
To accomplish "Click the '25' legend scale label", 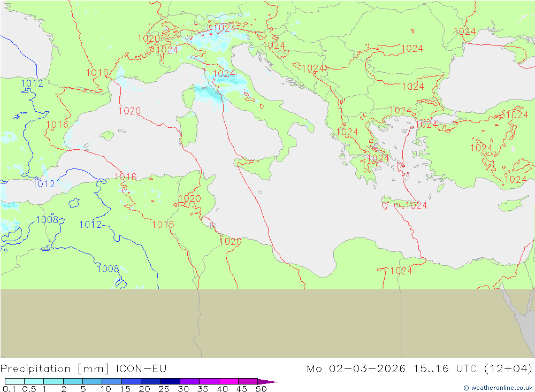I will coord(164,389).
